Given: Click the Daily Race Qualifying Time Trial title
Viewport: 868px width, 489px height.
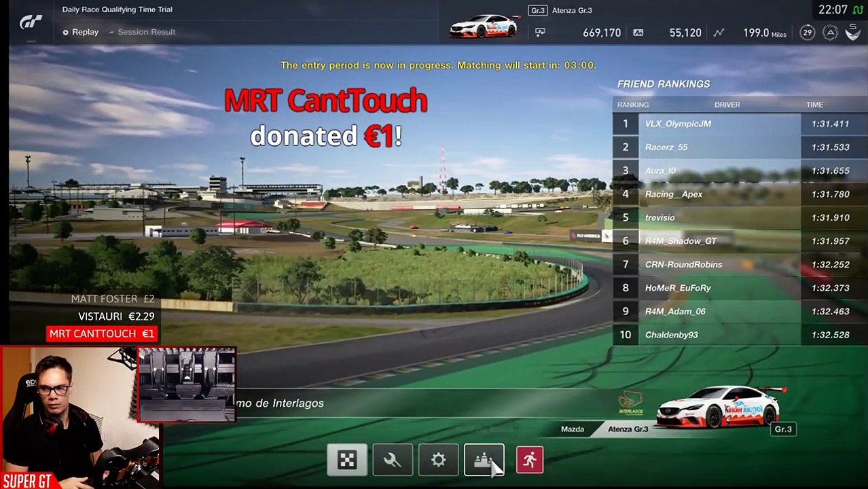Looking at the screenshot, I should point(117,10).
